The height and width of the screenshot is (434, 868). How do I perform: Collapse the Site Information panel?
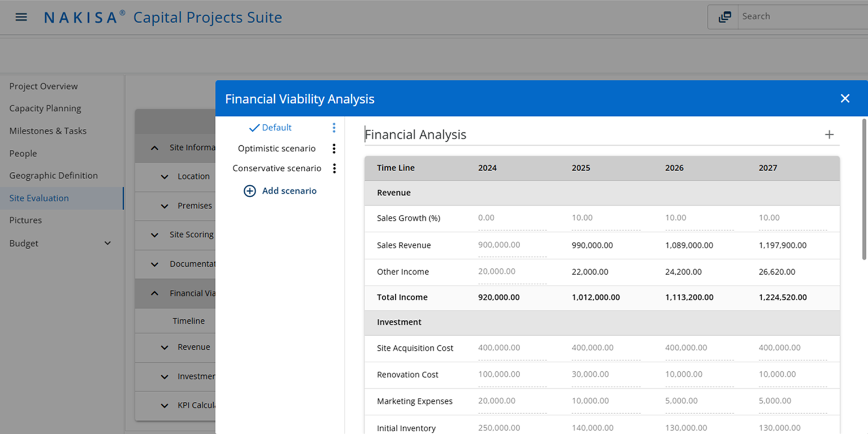point(154,147)
